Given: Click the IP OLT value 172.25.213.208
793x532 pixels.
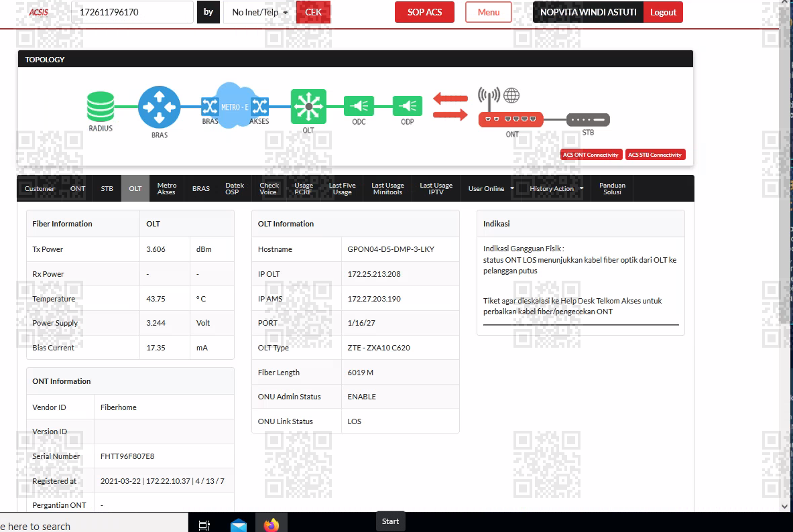Looking at the screenshot, I should (x=374, y=274).
